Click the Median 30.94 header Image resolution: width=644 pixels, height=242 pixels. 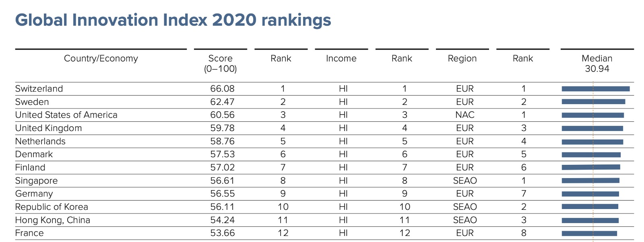click(597, 64)
